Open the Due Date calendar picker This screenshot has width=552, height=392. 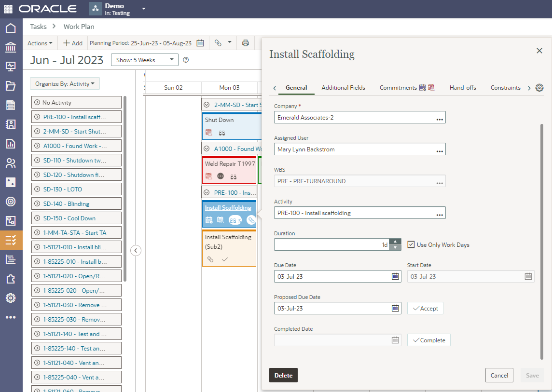[x=395, y=277]
